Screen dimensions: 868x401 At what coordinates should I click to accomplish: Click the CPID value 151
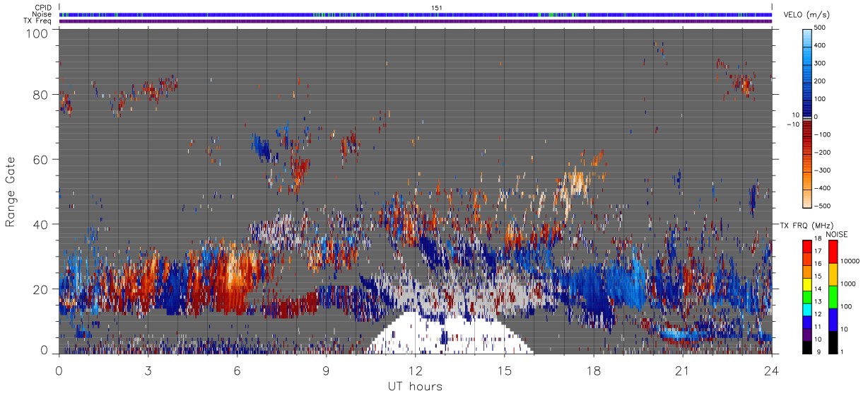[436, 8]
